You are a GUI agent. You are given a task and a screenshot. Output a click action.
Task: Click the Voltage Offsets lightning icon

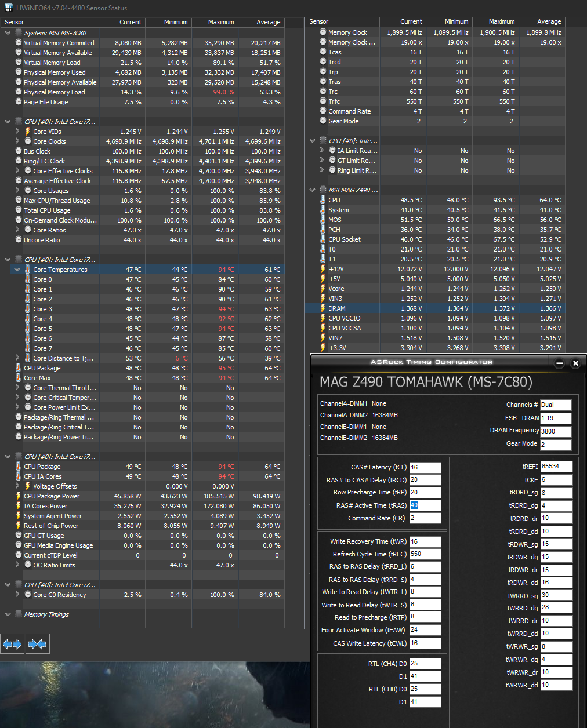pos(27,486)
